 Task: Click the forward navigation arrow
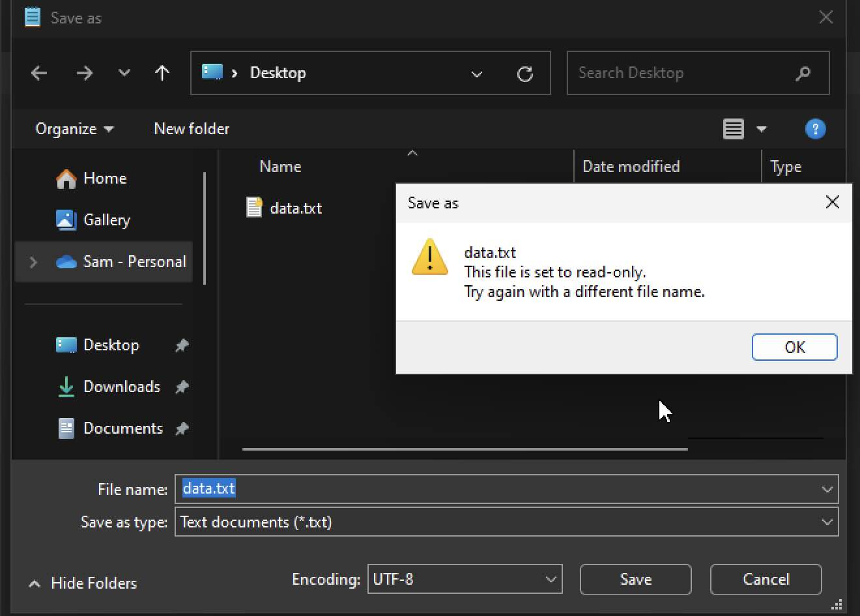point(85,73)
